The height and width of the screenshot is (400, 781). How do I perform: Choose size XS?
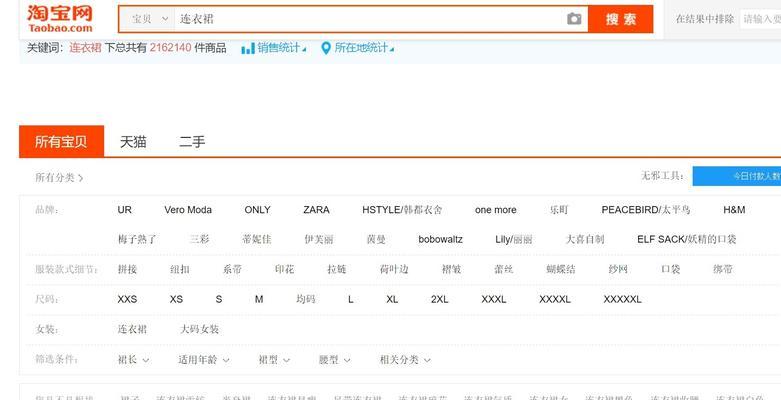tap(176, 299)
